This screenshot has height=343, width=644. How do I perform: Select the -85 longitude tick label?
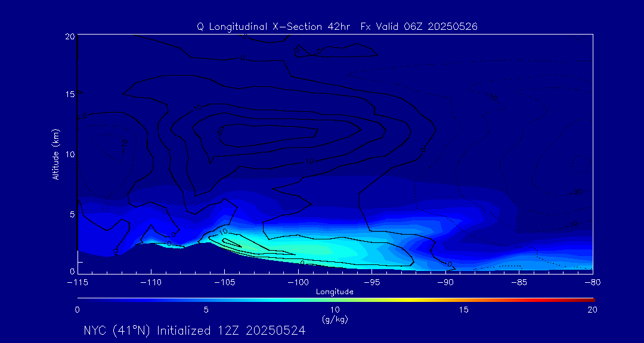[519, 283]
